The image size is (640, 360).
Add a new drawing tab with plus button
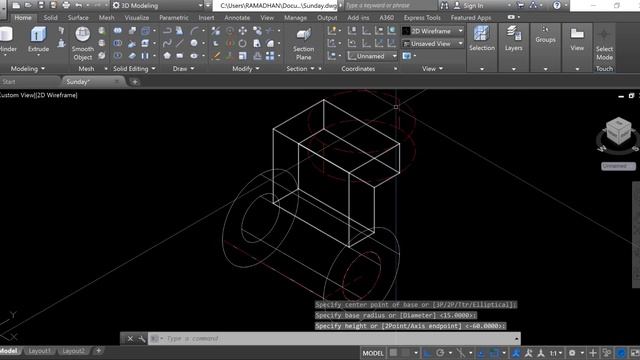pyautogui.click(x=135, y=82)
